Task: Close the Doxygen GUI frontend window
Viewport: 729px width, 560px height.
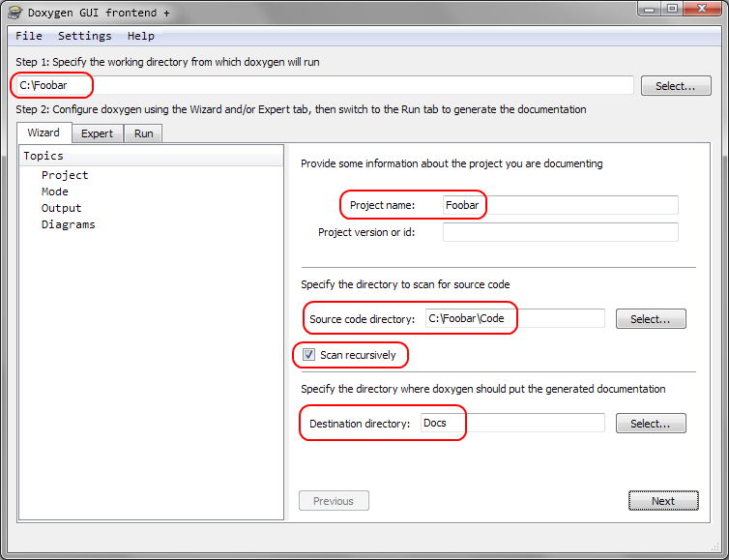Action: pyautogui.click(x=702, y=9)
